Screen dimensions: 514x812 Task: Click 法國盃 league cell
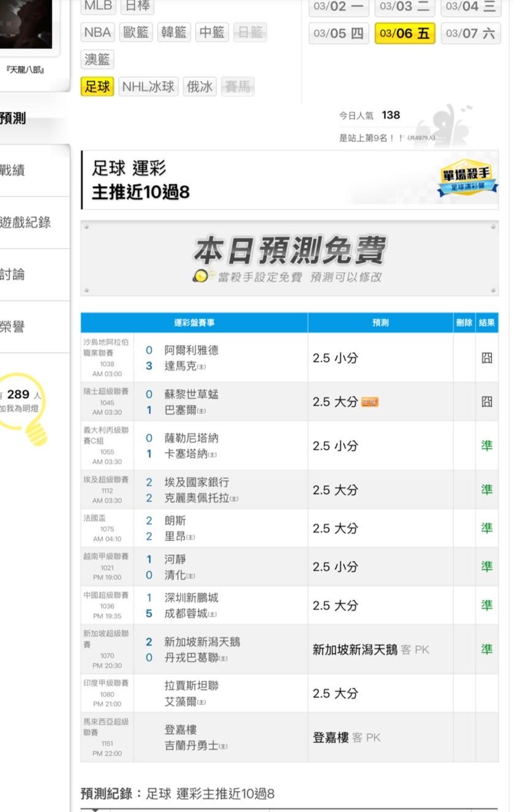tap(107, 528)
